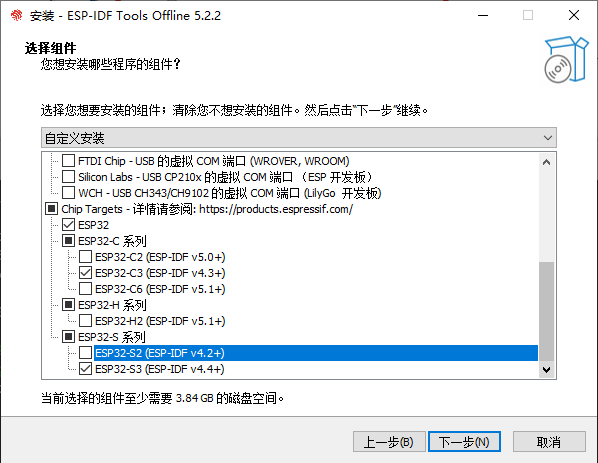Tick the WCH CH343/CH9102 driver checkbox

(68, 193)
